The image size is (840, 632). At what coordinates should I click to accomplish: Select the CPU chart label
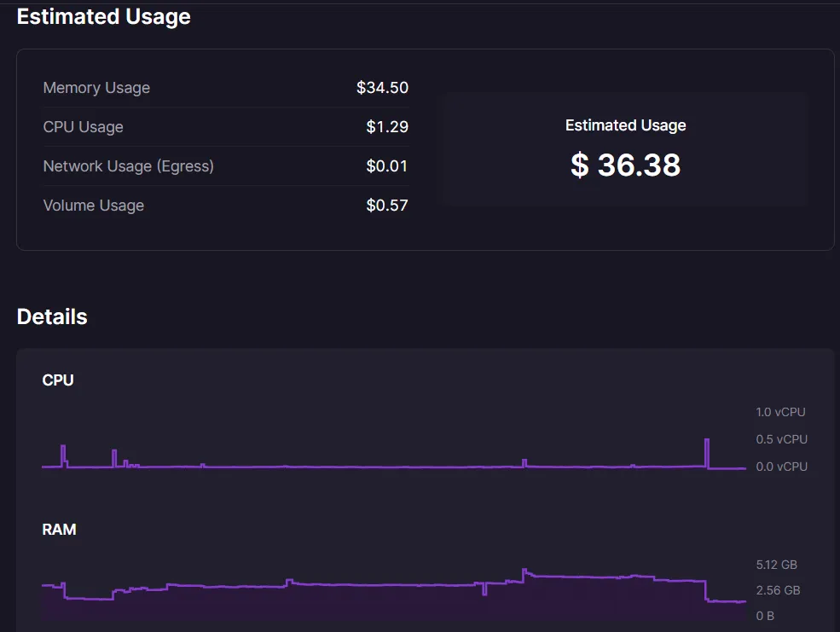57,380
